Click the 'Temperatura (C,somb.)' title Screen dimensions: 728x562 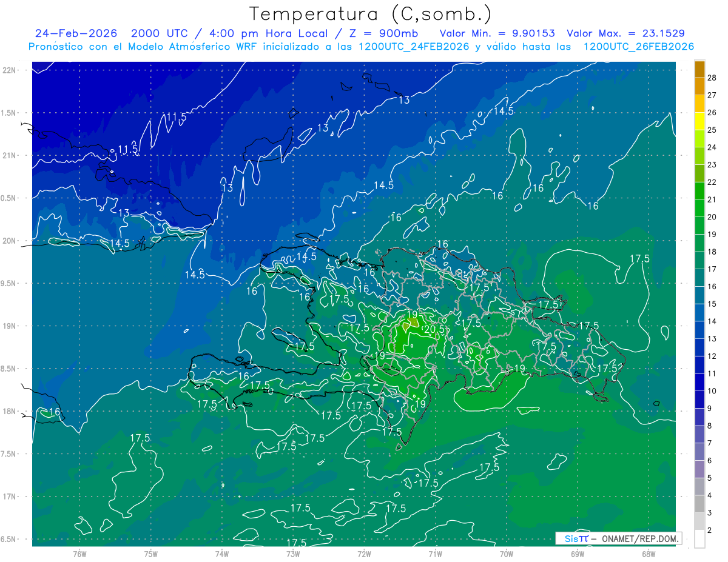[x=370, y=14]
